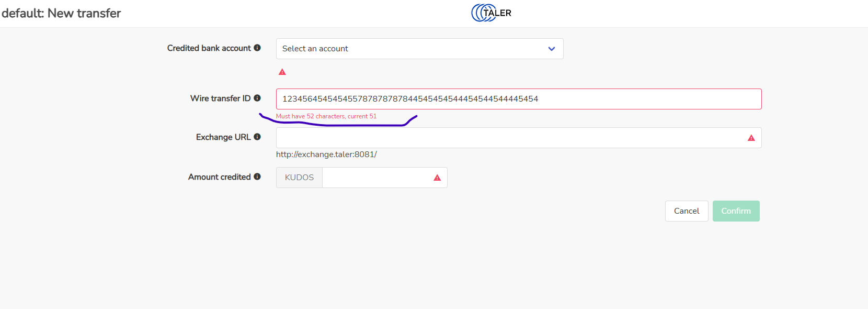Image resolution: width=868 pixels, height=309 pixels.
Task: Click info icon beside Exchange URL label
Action: tap(257, 137)
